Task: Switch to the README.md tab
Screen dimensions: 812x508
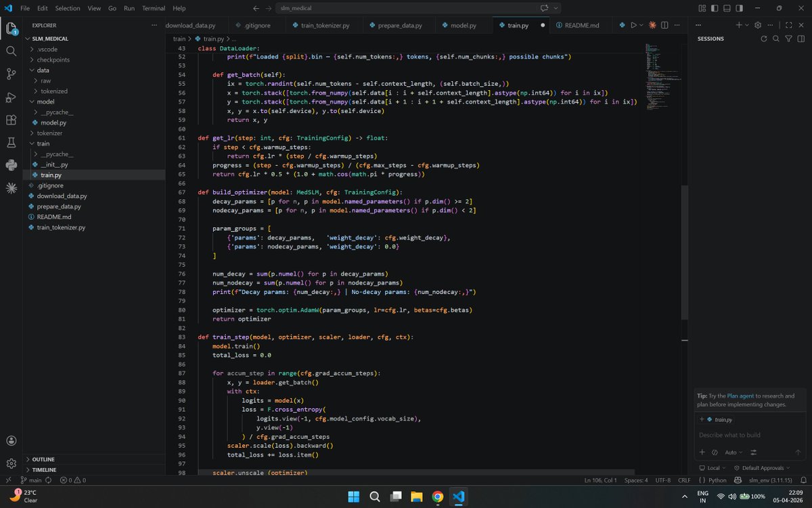Action: click(581, 25)
